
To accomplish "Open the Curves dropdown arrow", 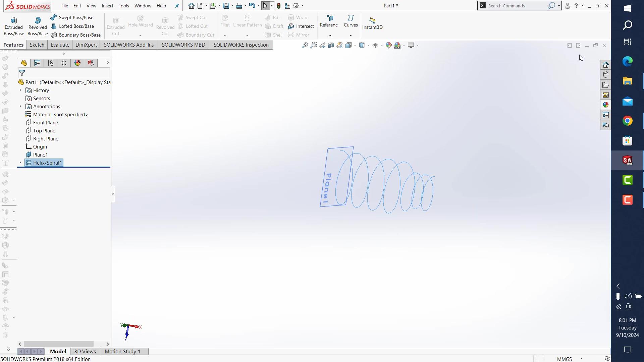I will (351, 36).
